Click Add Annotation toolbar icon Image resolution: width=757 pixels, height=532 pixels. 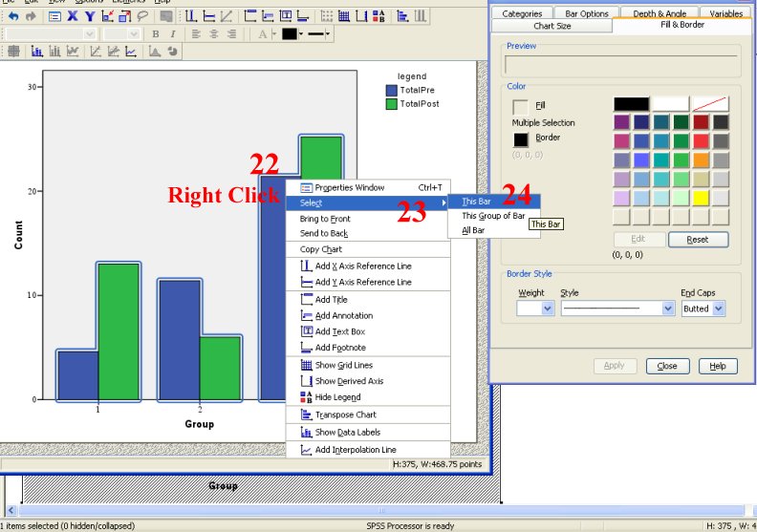268,16
